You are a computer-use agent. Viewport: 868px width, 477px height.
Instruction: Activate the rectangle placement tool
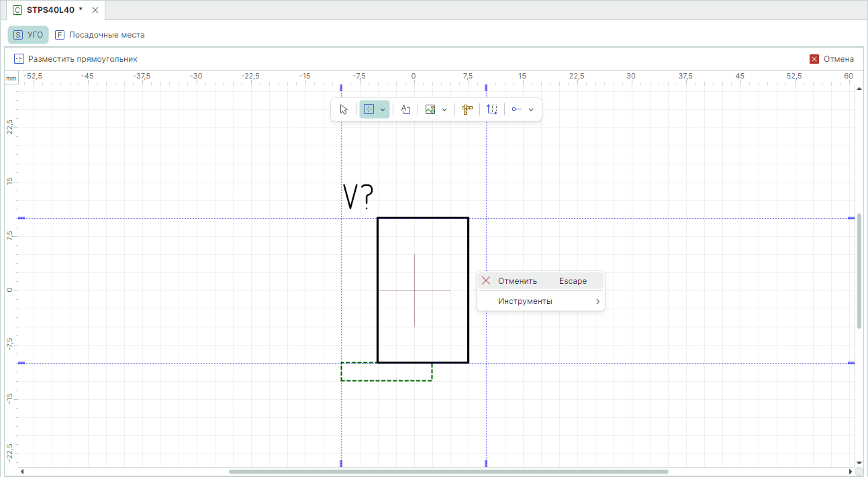369,109
